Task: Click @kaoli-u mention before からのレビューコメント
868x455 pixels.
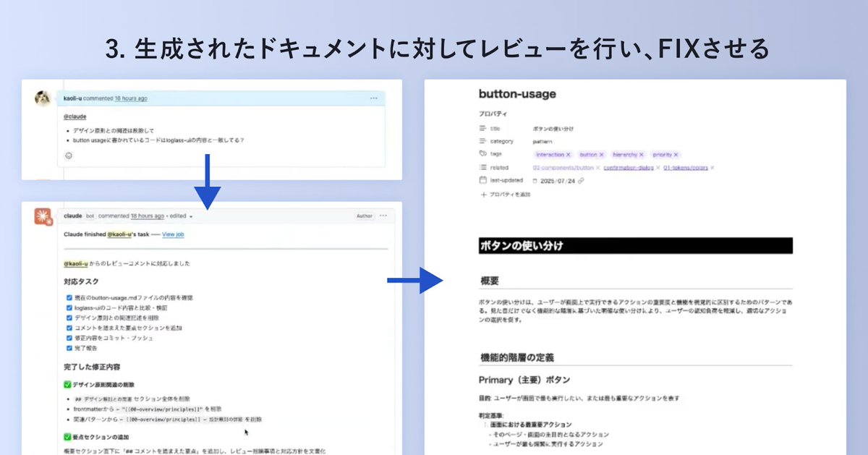Action: pyautogui.click(x=76, y=263)
